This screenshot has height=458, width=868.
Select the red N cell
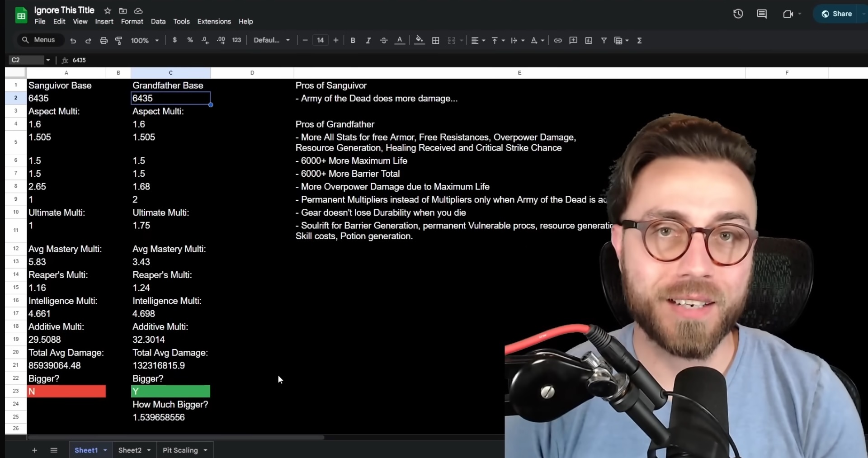[x=66, y=392]
